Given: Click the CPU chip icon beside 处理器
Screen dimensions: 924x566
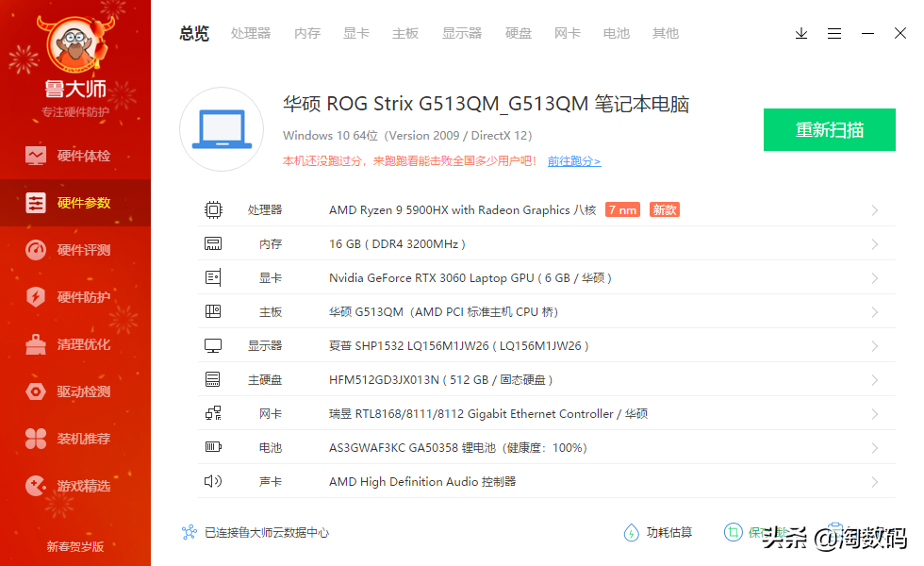Looking at the screenshot, I should point(213,209).
